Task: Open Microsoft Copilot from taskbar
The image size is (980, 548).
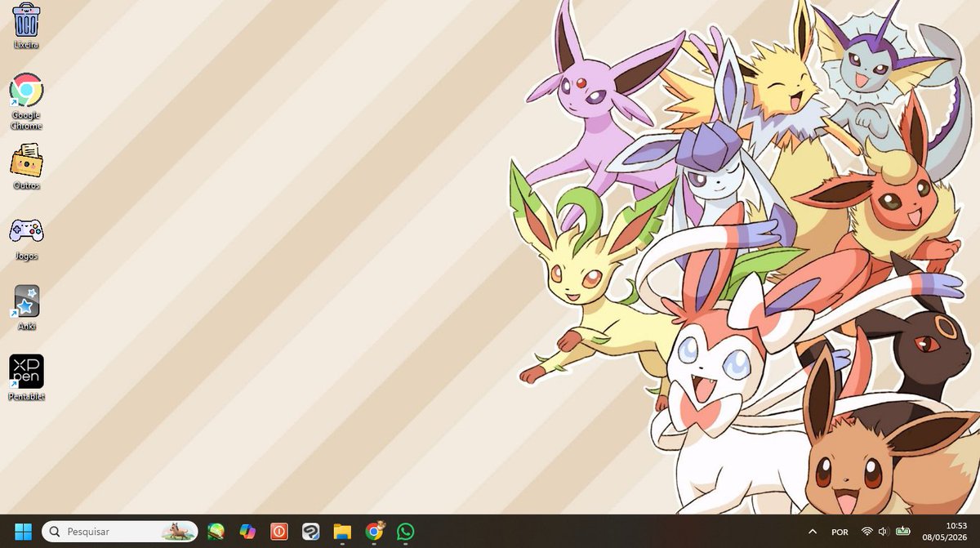Action: point(247,532)
